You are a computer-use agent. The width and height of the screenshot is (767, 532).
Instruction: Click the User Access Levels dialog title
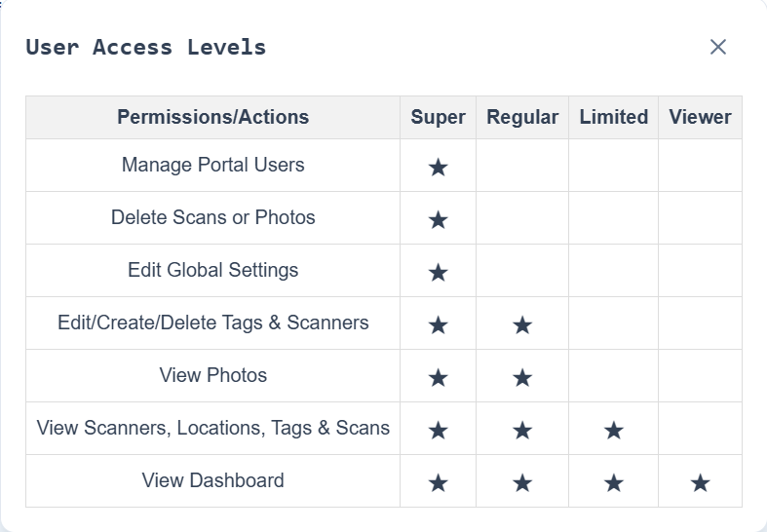point(145,47)
